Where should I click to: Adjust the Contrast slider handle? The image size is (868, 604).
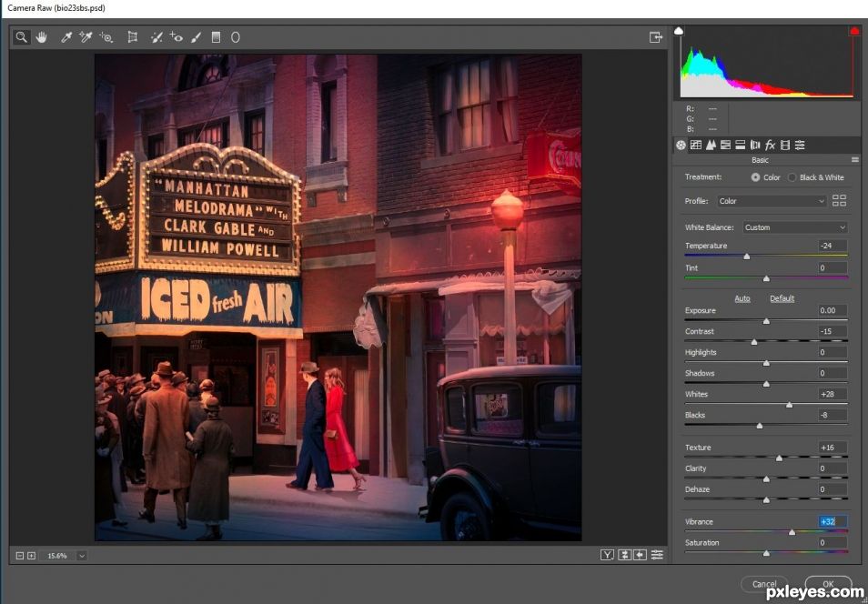[x=754, y=343]
